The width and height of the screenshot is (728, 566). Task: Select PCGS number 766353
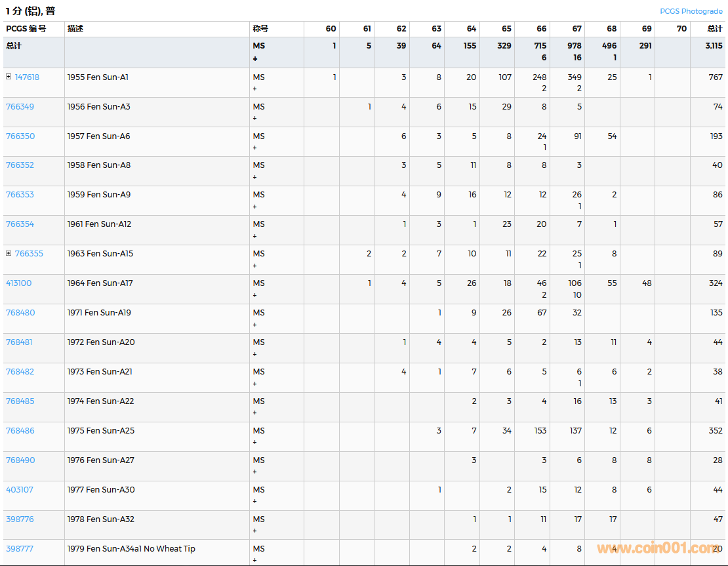(20, 195)
